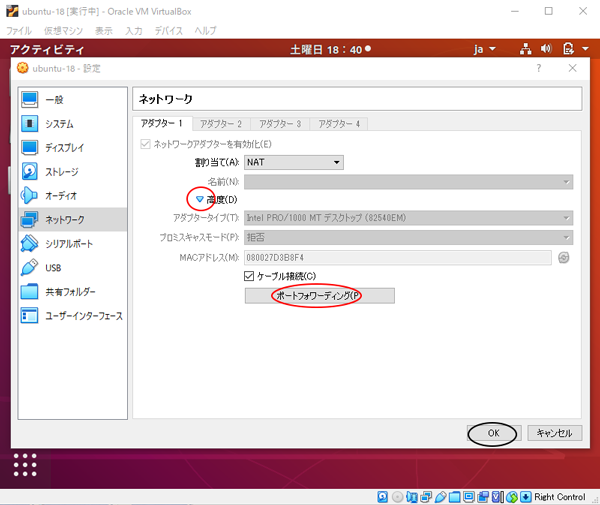
Task: Open the User Interface (ユーザーインターフェース) category
Action: [x=72, y=316]
